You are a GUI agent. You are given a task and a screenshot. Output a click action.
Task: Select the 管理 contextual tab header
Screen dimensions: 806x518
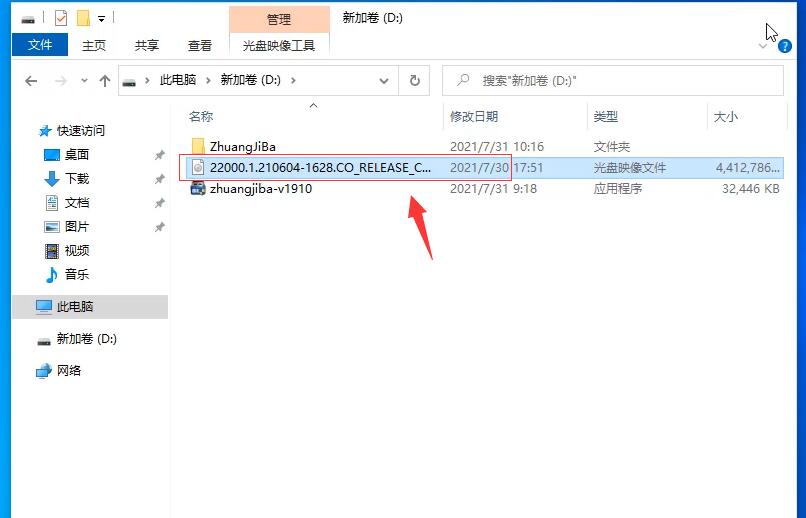[279, 20]
